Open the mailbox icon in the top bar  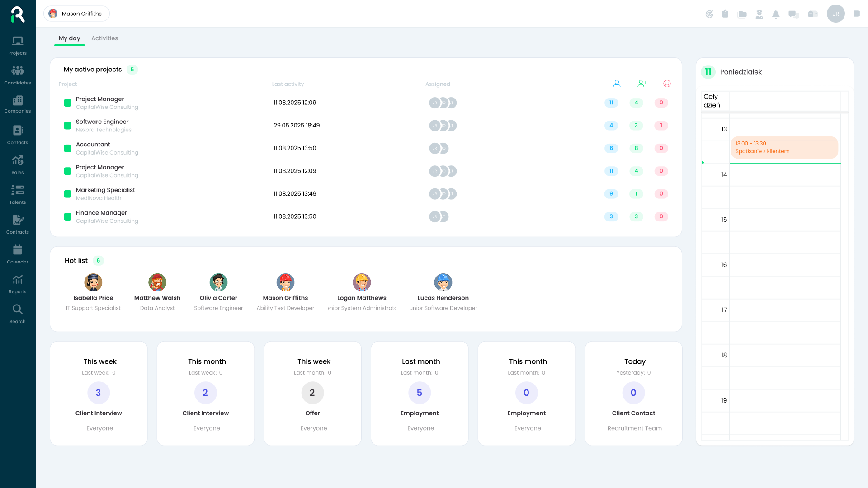[812, 14]
